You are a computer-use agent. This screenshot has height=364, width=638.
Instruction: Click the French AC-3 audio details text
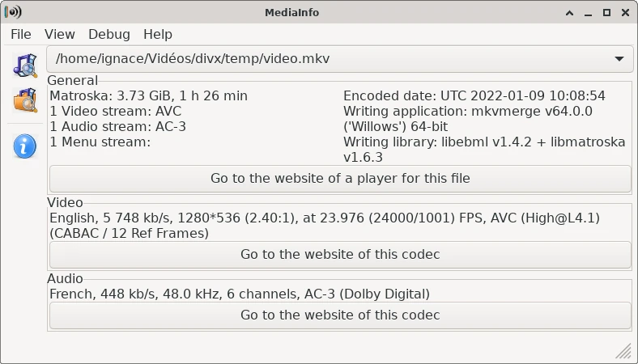240,294
